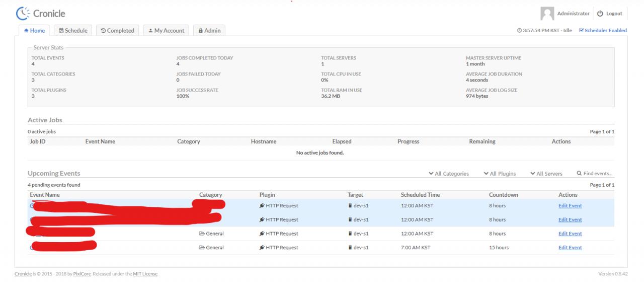644x303 pixels.
Task: Click the General category with 15 hours countdown
Action: pyautogui.click(x=211, y=248)
